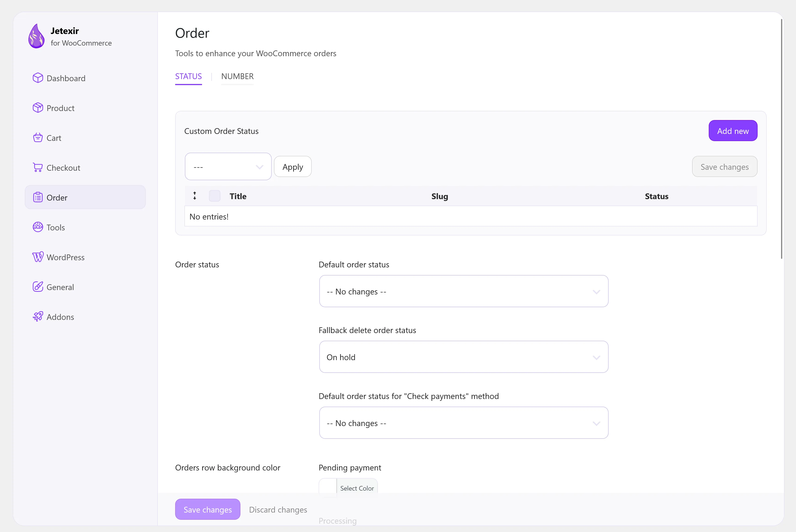Open the bulk action dropdown
Screen dimensions: 796x532
[228, 167]
